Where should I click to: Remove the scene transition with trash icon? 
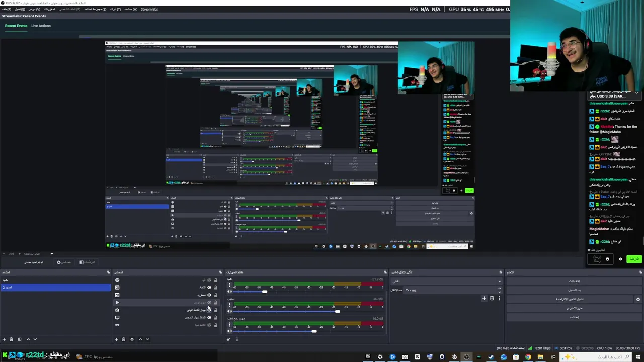click(x=492, y=298)
